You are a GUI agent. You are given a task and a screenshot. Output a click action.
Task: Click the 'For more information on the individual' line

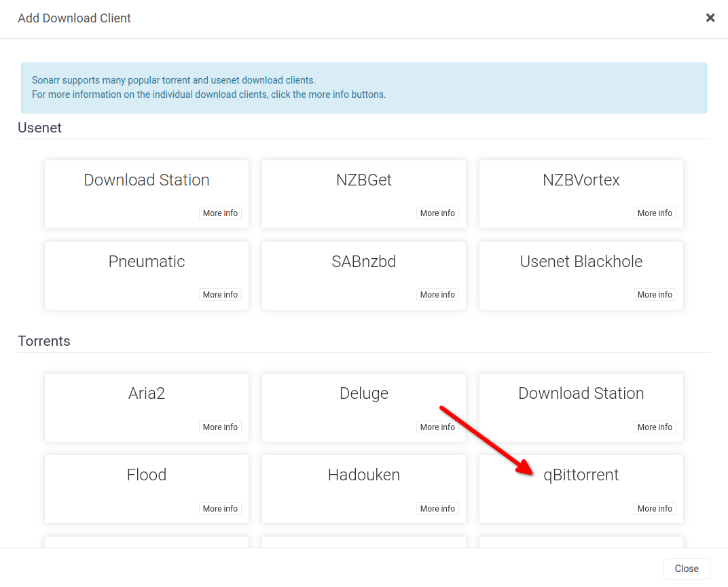(208, 94)
